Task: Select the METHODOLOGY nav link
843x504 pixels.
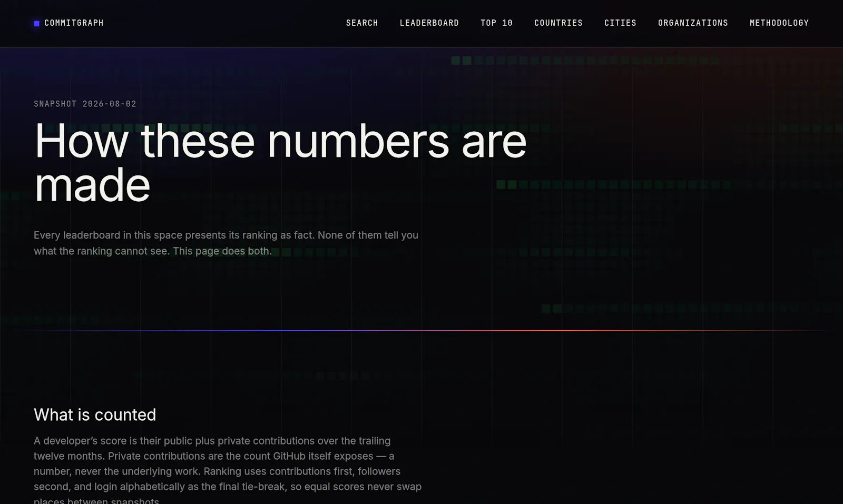Action: click(x=779, y=23)
